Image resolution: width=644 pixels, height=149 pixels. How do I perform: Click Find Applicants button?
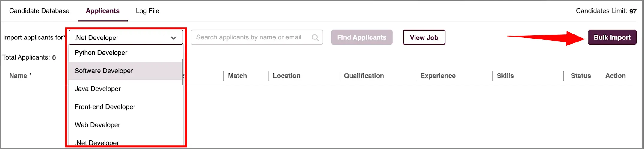click(362, 37)
